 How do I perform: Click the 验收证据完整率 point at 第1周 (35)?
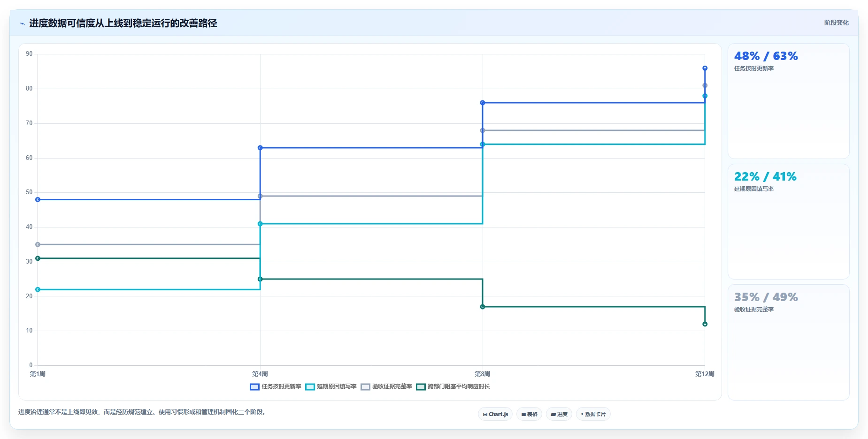[x=38, y=244]
